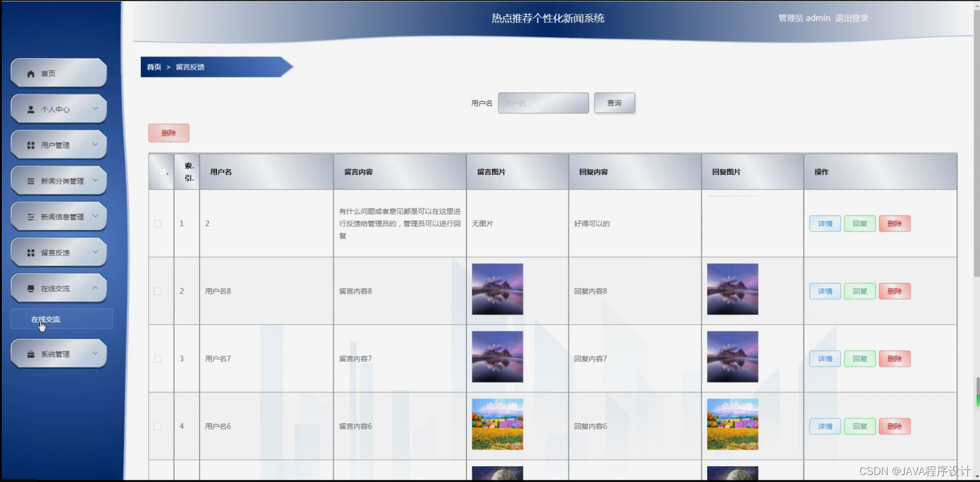Check the row 1 checkbox for user 2
This screenshot has height=482, width=980.
[158, 224]
